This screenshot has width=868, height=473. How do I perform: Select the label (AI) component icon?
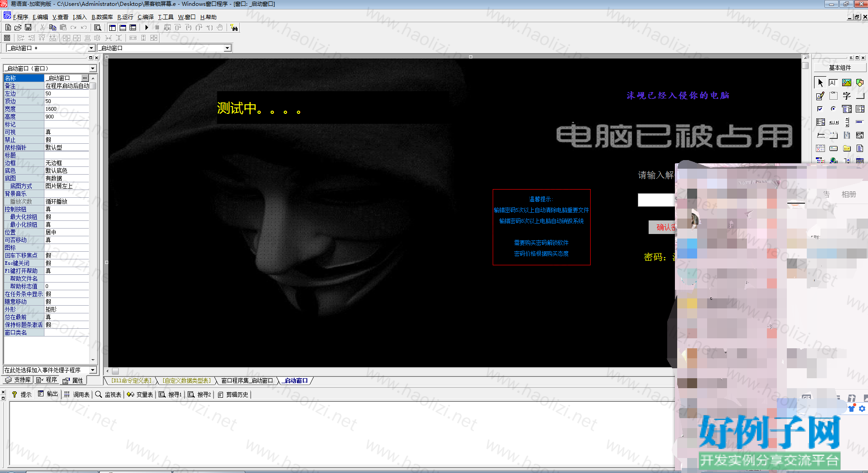pos(833,83)
